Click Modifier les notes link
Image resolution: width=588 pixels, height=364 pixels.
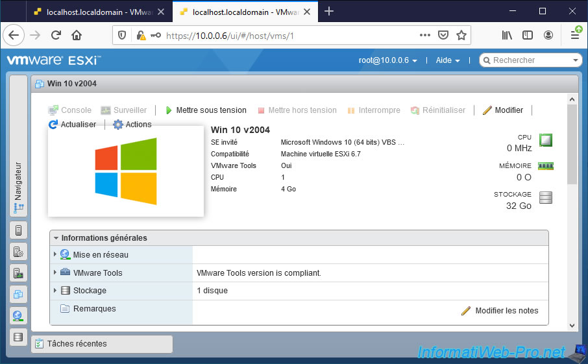point(506,311)
